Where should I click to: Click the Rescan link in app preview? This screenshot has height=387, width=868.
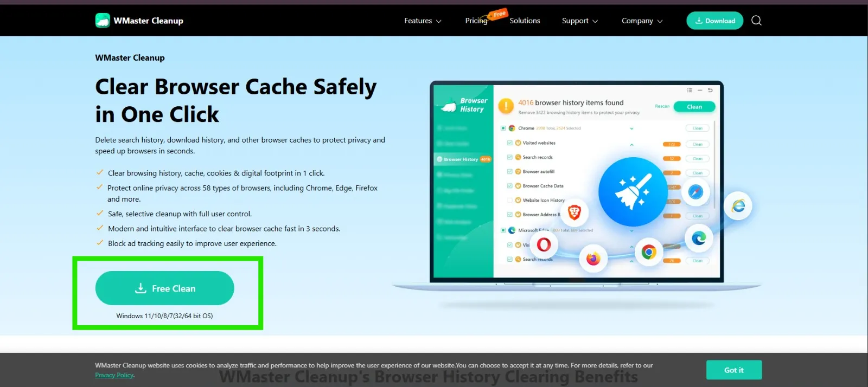tap(662, 106)
